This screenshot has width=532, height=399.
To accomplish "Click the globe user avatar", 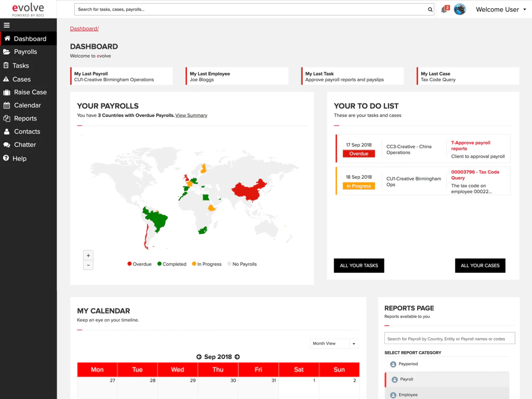I will pyautogui.click(x=460, y=9).
